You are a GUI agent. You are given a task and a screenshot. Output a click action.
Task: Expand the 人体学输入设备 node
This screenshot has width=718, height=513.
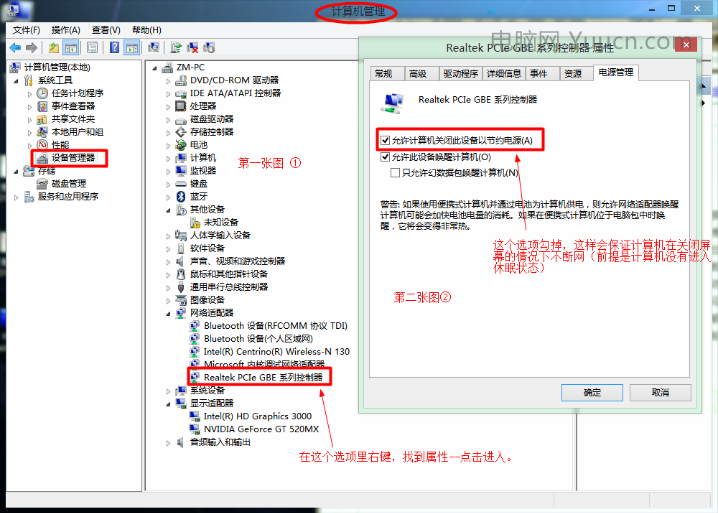pyautogui.click(x=168, y=236)
